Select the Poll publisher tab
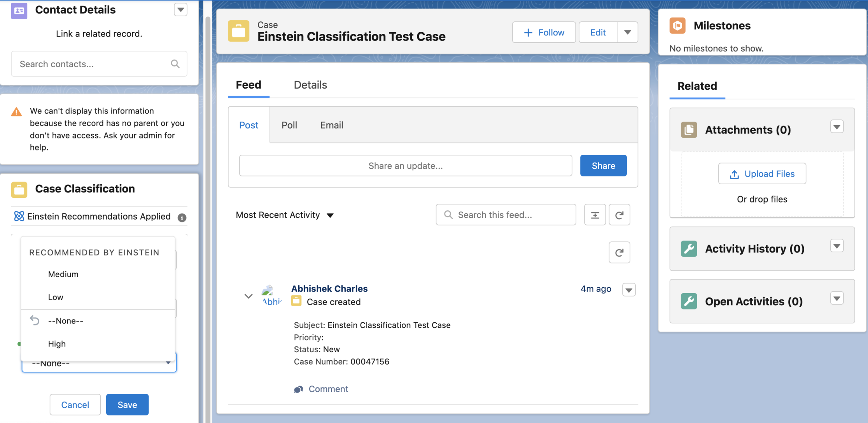The width and height of the screenshot is (868, 423). (289, 125)
